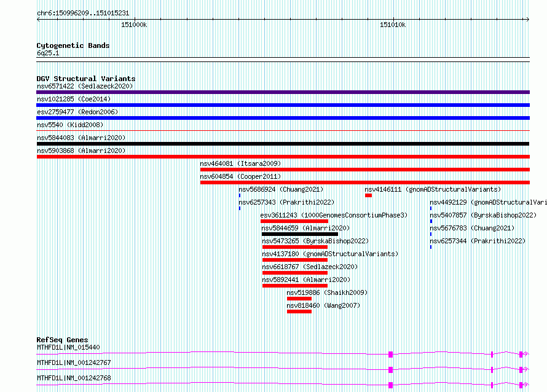Click the small red bar under nsv4146111
The height and width of the screenshot is (392, 547).
(368, 195)
